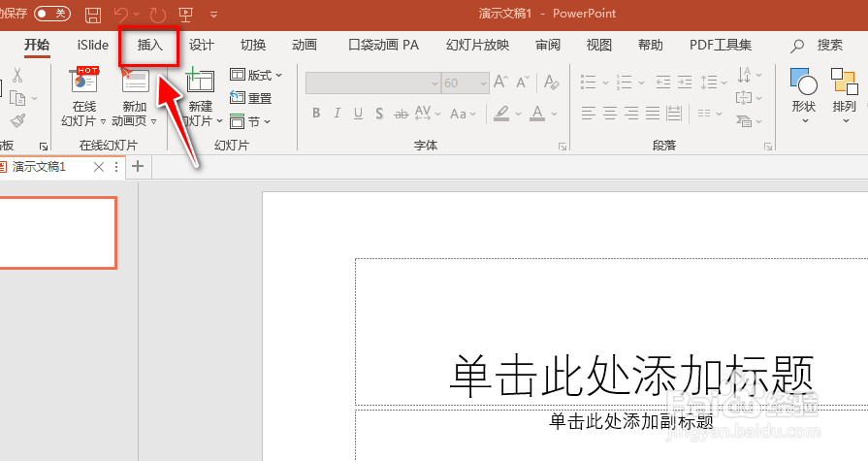Open the Aa change case menu
The width and height of the screenshot is (868, 461).
pos(463,114)
